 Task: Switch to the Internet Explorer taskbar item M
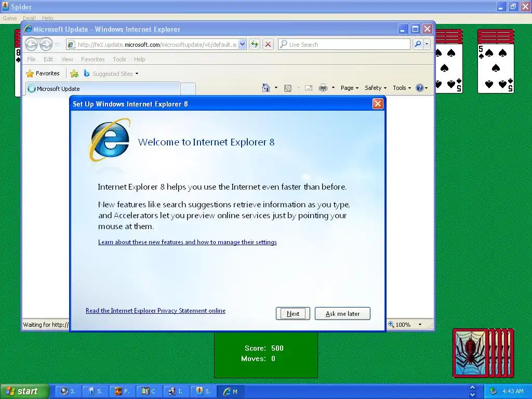click(230, 391)
